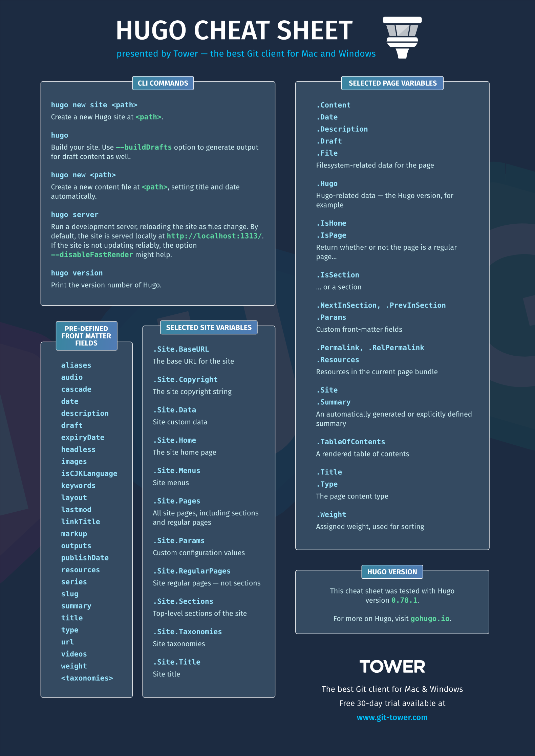Click the .TableOfContents page variable

tap(350, 442)
